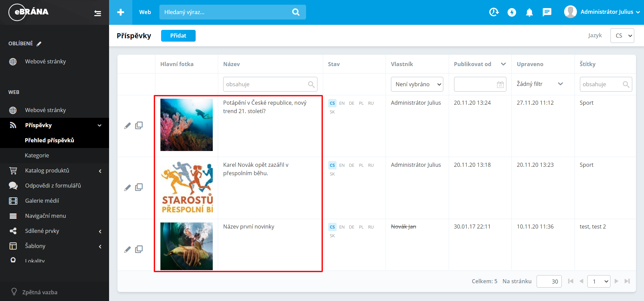Screen dimensions: 644x301
Task: Click magnifier icon in Štítky filter field
Action: tap(626, 85)
